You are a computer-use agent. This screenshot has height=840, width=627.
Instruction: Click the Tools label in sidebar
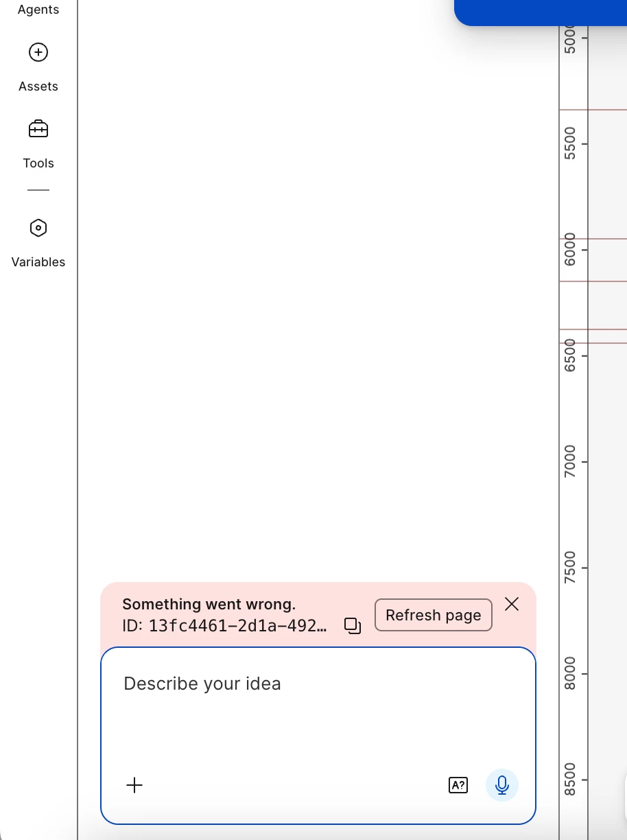pyautogui.click(x=38, y=163)
